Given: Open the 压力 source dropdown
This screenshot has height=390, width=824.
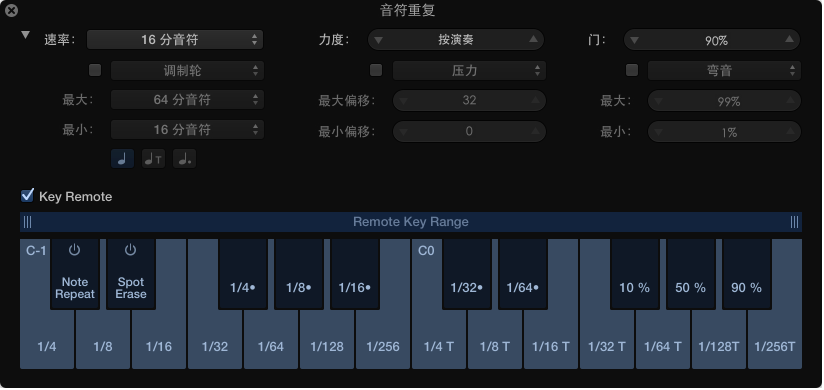Looking at the screenshot, I should tap(469, 70).
